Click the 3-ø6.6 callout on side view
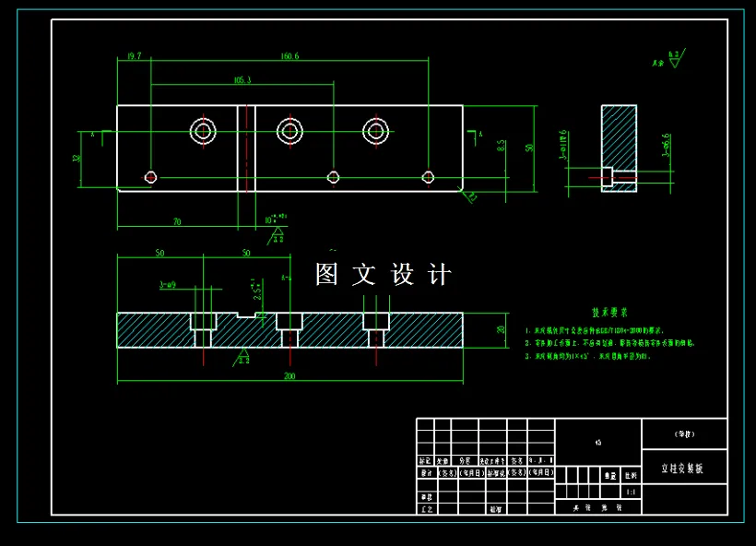The height and width of the screenshot is (546, 756). (666, 145)
